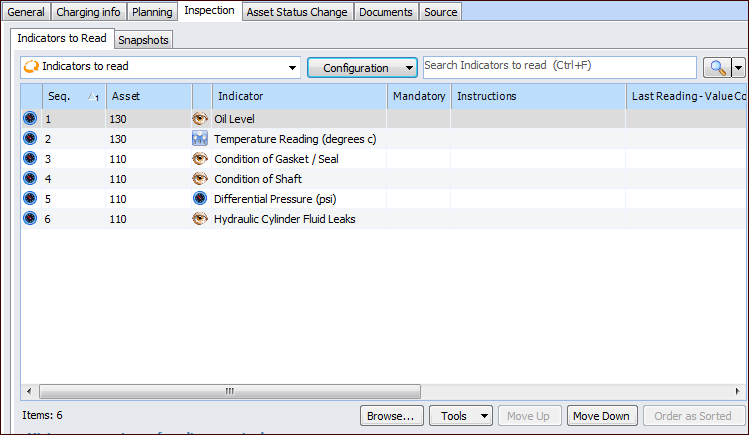Click the magnifier search icon button
The height and width of the screenshot is (435, 749).
click(x=717, y=68)
